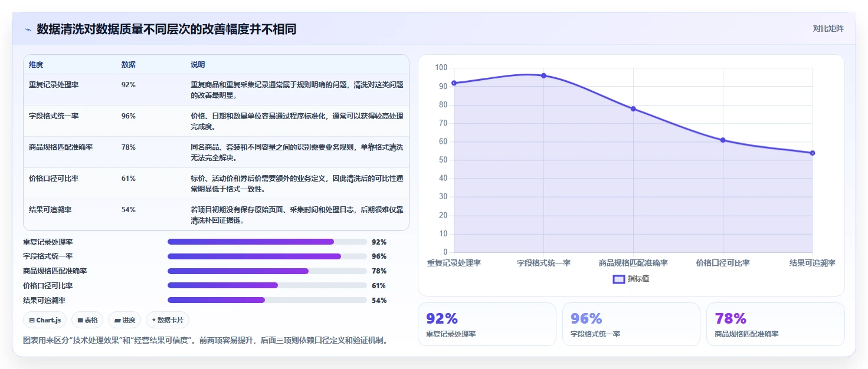Click the chart point for 结果可追溯率

click(x=813, y=153)
